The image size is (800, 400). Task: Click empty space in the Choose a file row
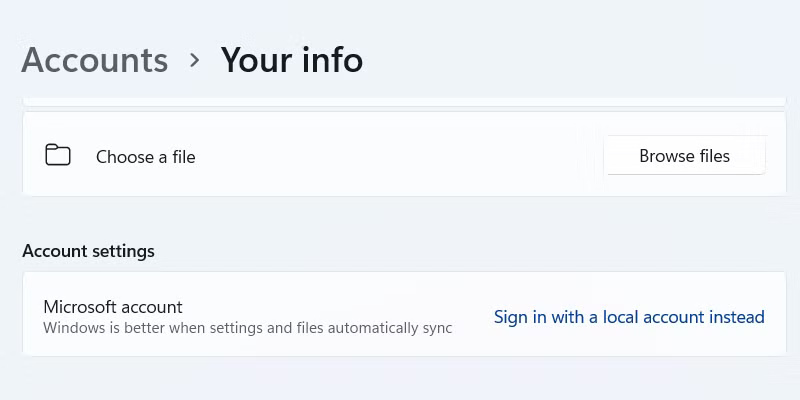(x=400, y=156)
